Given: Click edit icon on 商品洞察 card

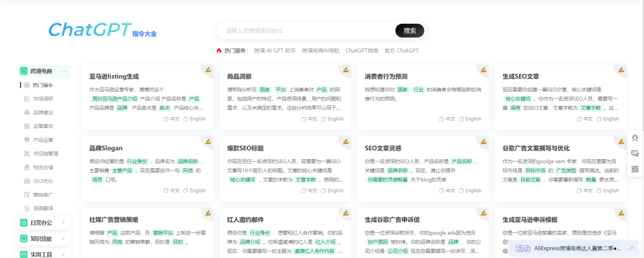Looking at the screenshot, I should pos(346,69).
